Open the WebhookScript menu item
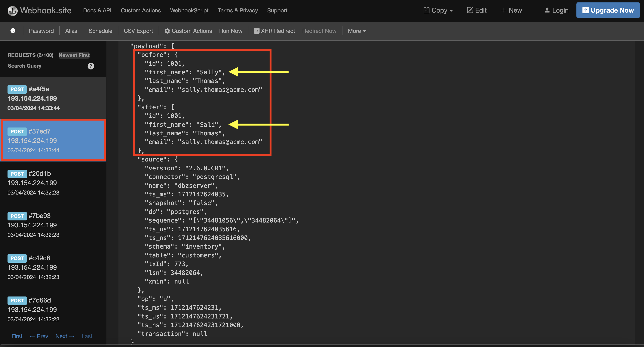 [x=189, y=11]
